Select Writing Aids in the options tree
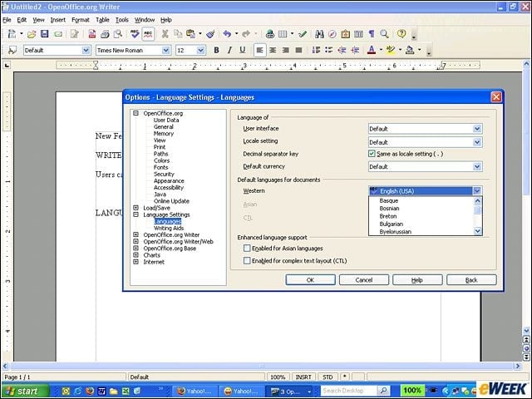Image resolution: width=532 pixels, height=399 pixels. (x=169, y=228)
